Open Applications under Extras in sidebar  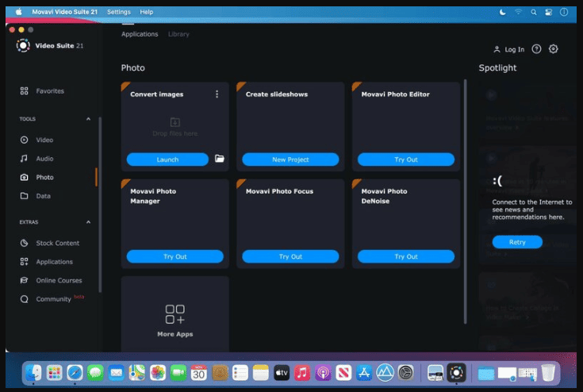(x=46, y=261)
